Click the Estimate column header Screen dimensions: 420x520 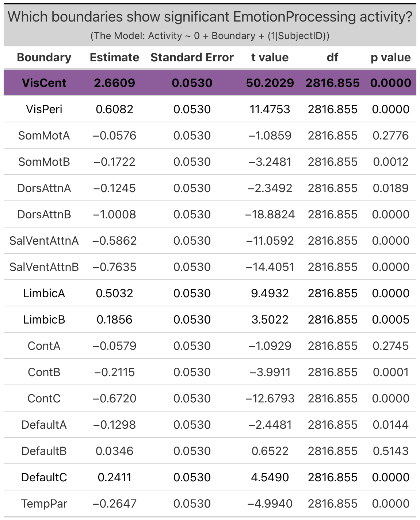pyautogui.click(x=114, y=57)
